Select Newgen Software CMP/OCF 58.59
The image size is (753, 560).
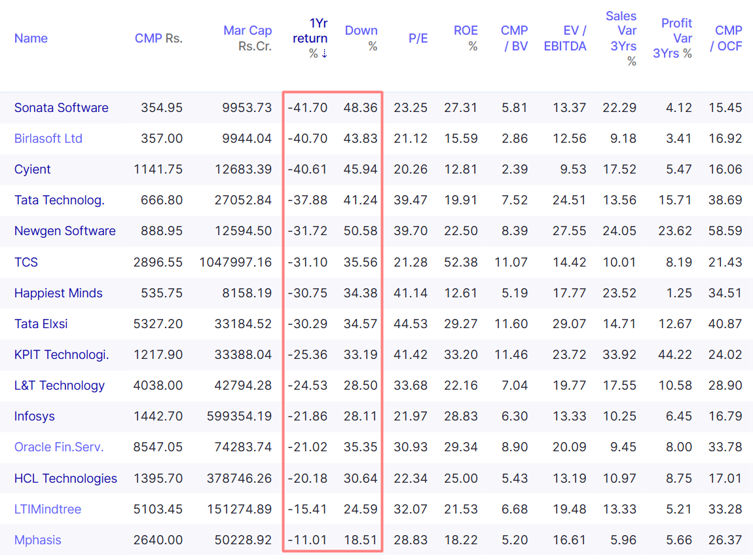725,231
